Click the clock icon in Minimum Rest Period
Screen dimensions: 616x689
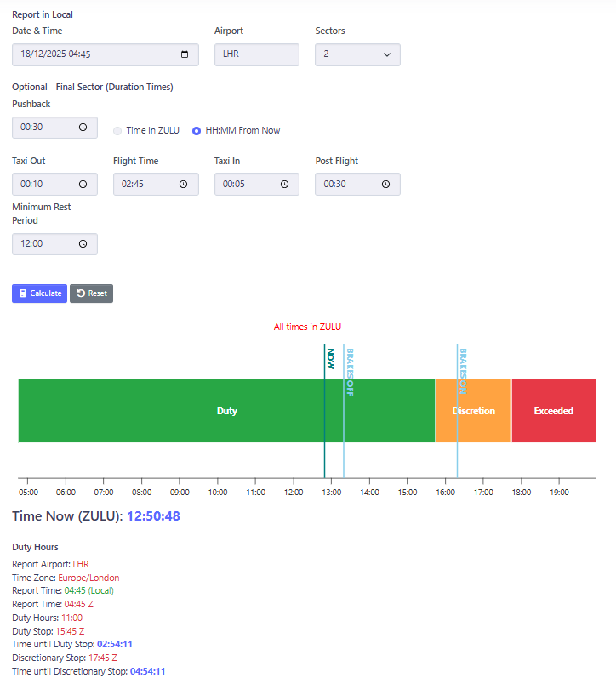point(83,244)
